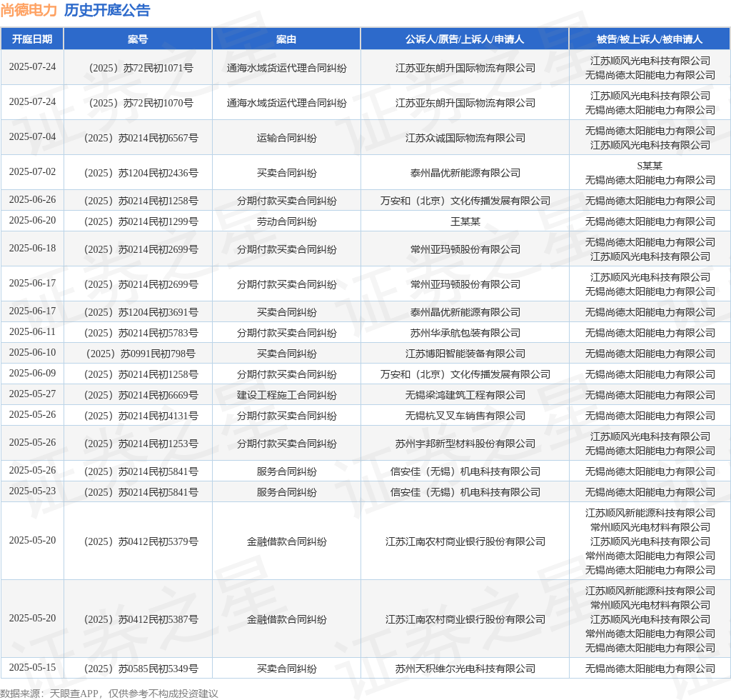The height and width of the screenshot is (700, 731).
Task: Click date cell 2025-06-11
Action: (x=32, y=331)
